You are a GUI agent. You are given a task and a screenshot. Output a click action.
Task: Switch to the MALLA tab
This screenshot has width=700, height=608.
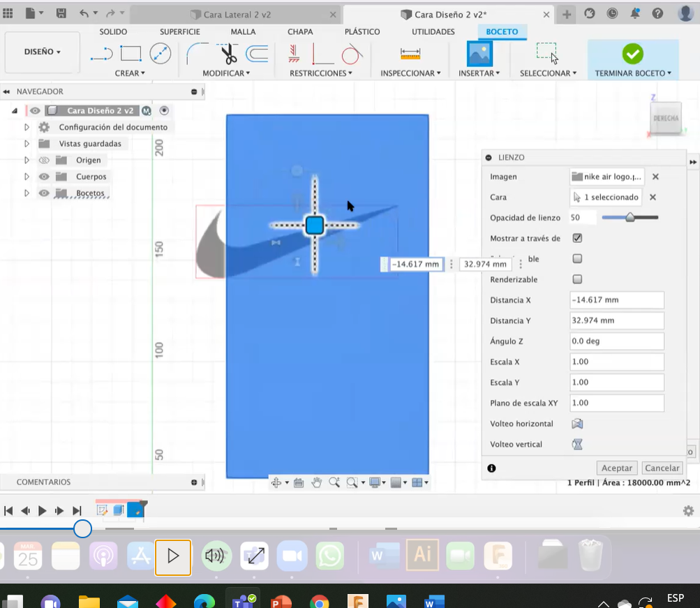pos(244,31)
